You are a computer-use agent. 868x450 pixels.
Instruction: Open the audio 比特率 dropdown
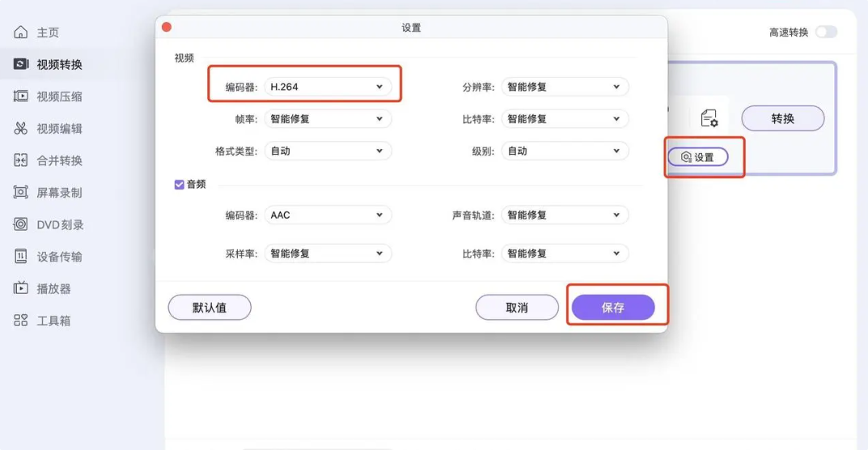(x=565, y=253)
